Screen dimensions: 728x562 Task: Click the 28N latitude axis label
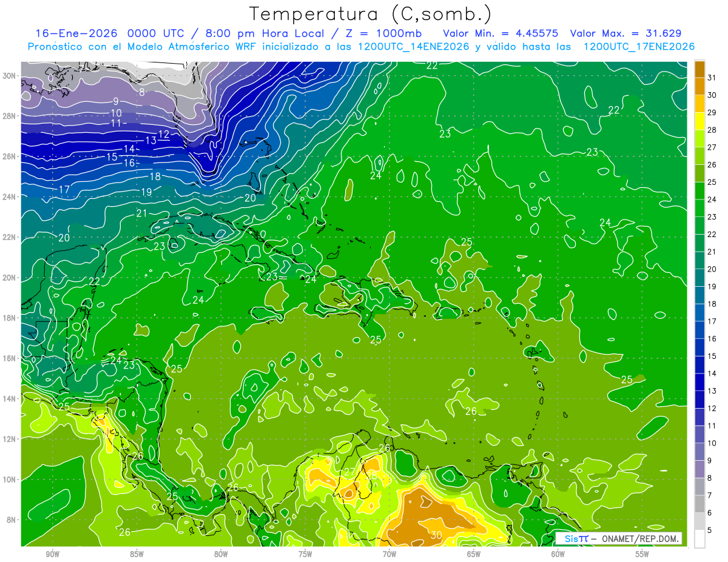(x=10, y=116)
